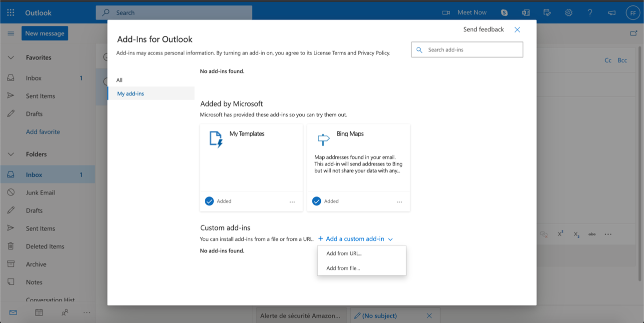The height and width of the screenshot is (323, 644).
Task: Toggle the Bing Maps Added checkmark
Action: point(317,201)
